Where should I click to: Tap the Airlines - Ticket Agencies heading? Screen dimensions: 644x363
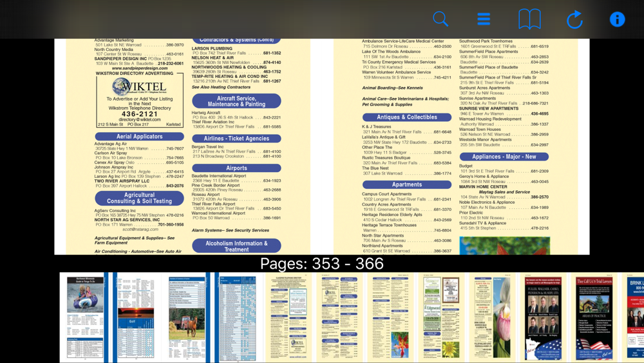tap(236, 139)
